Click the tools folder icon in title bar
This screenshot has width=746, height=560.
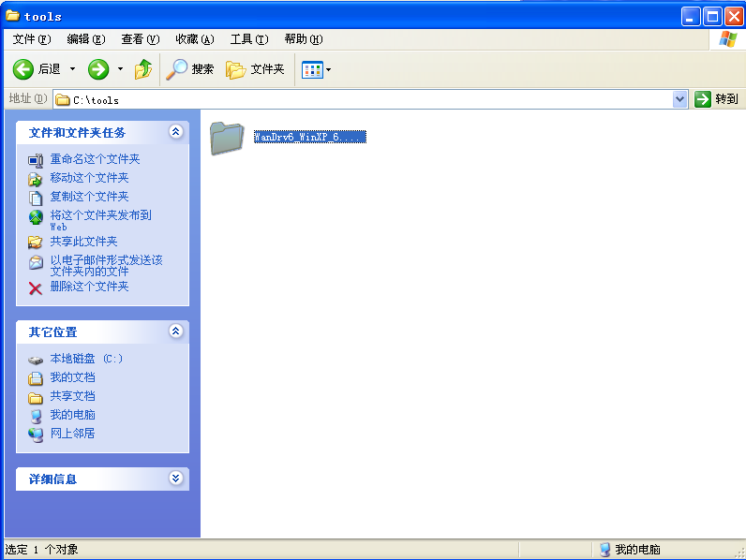pyautogui.click(x=12, y=16)
